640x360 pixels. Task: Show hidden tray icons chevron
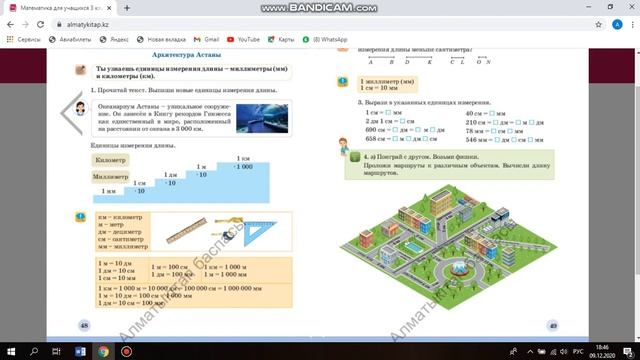[x=530, y=351]
